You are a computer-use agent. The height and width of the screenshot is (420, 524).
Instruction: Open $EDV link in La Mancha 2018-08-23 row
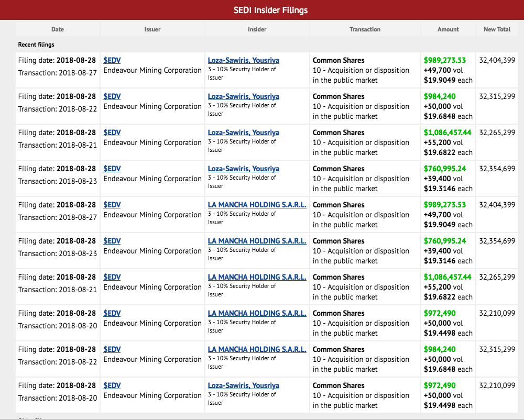[112, 241]
